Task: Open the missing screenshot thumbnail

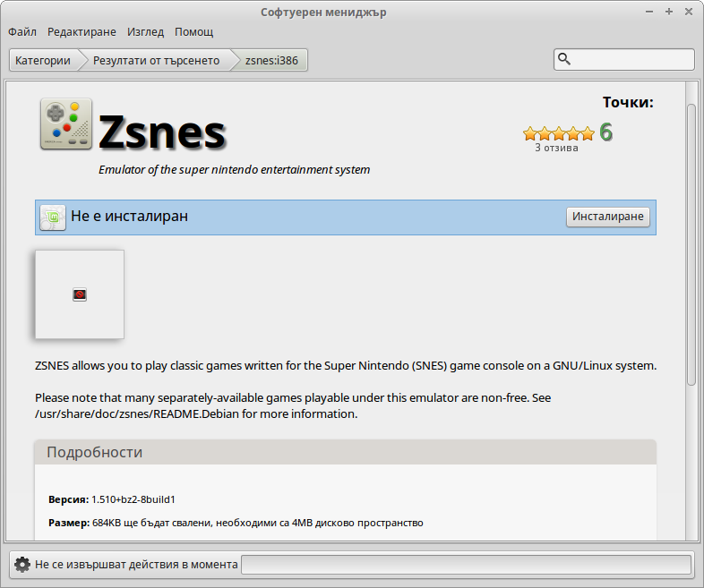Action: coord(80,294)
